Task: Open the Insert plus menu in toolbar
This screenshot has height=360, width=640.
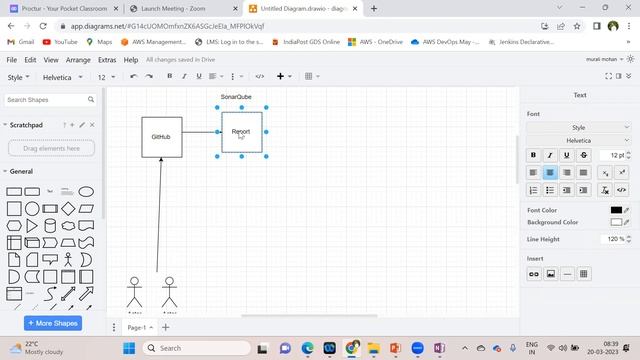Action: click(x=284, y=76)
